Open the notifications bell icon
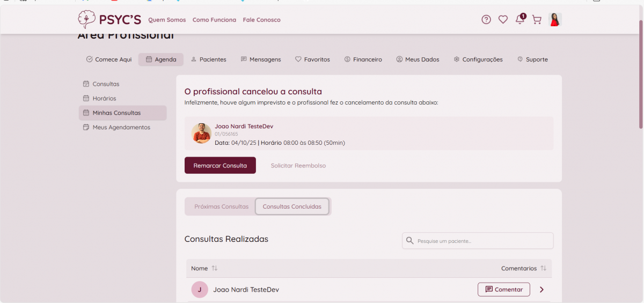Screen dimensions: 644x303 click(x=519, y=20)
